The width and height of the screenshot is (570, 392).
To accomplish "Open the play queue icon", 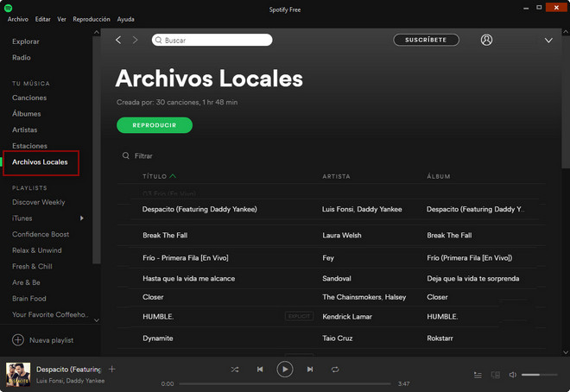I will pyautogui.click(x=478, y=375).
